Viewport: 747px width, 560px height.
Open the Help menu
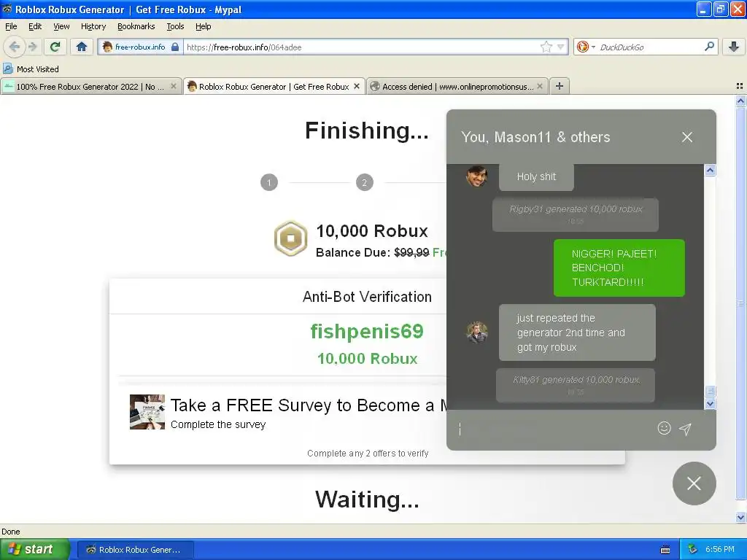[x=203, y=26]
